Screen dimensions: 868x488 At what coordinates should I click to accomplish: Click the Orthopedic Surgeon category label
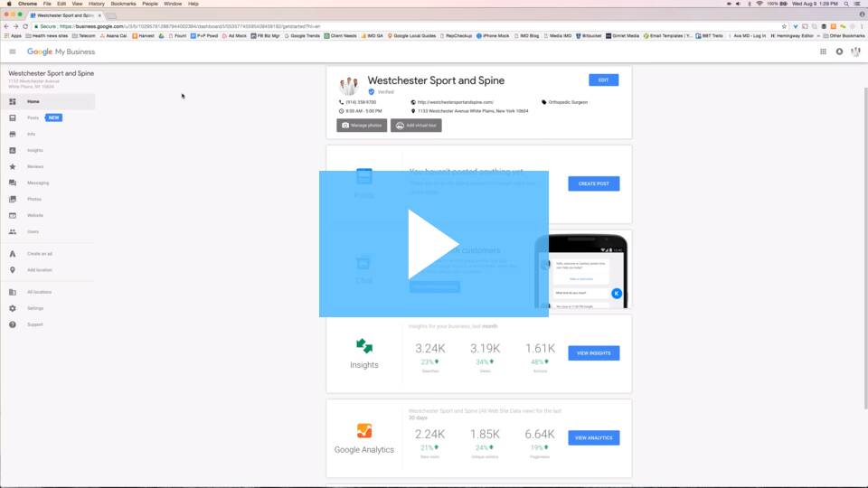coord(568,102)
